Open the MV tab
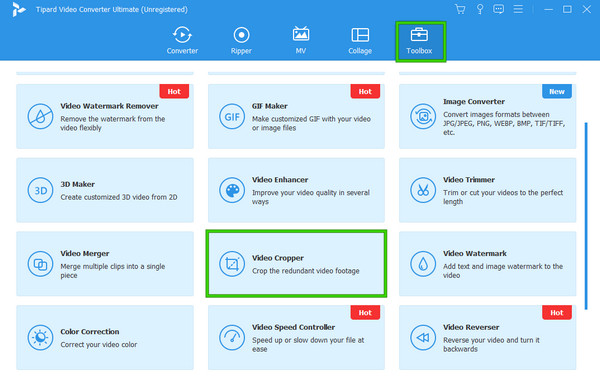Image resolution: width=600 pixels, height=378 pixels. 301,40
